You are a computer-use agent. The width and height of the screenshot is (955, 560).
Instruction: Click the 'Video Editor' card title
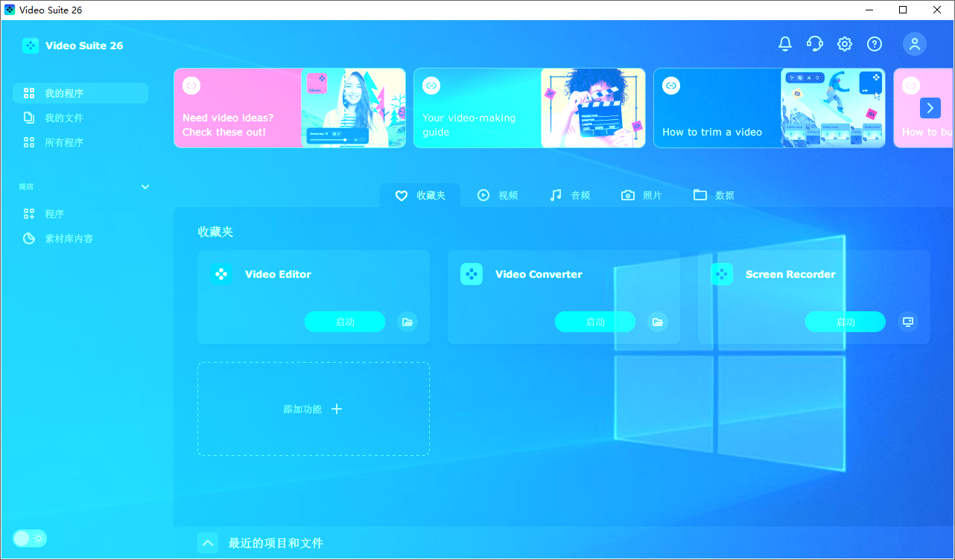point(278,274)
